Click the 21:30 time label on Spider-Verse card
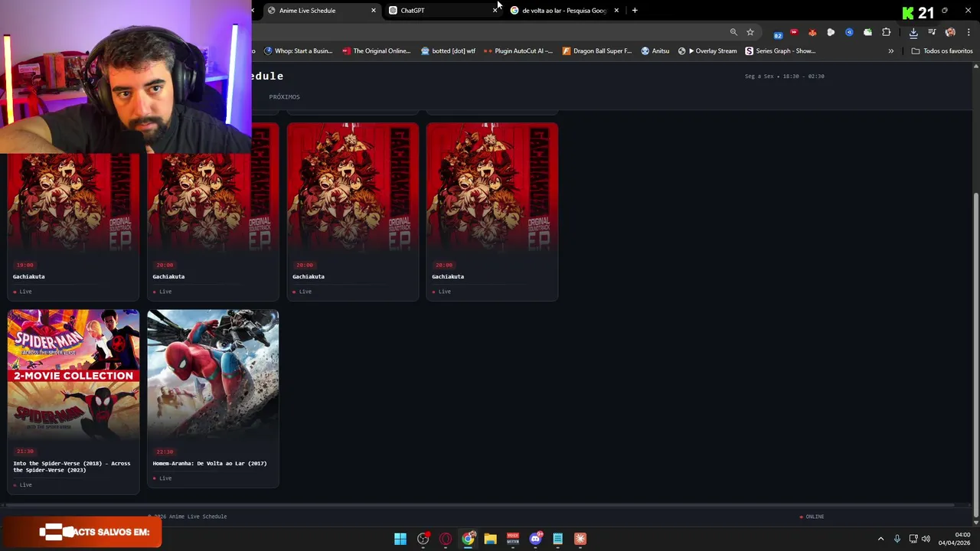980x551 pixels. click(x=25, y=452)
